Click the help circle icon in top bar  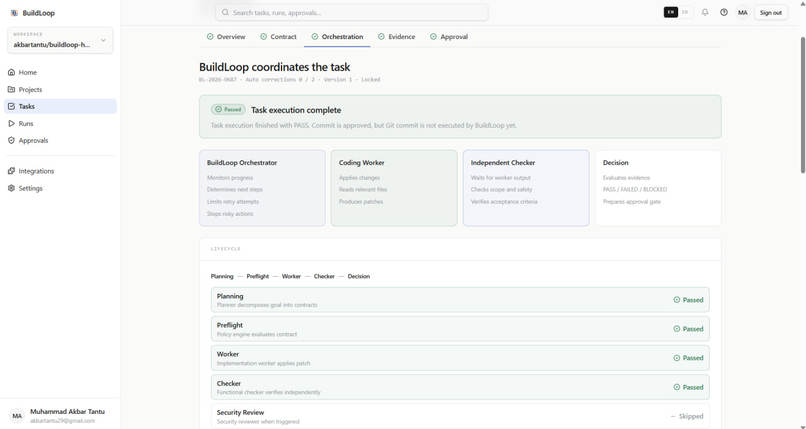click(724, 12)
